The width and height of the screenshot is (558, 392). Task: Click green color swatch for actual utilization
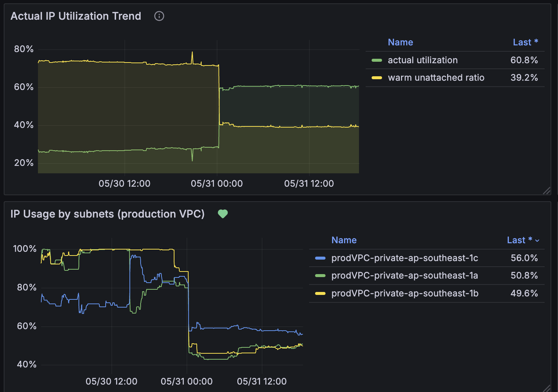click(x=377, y=60)
